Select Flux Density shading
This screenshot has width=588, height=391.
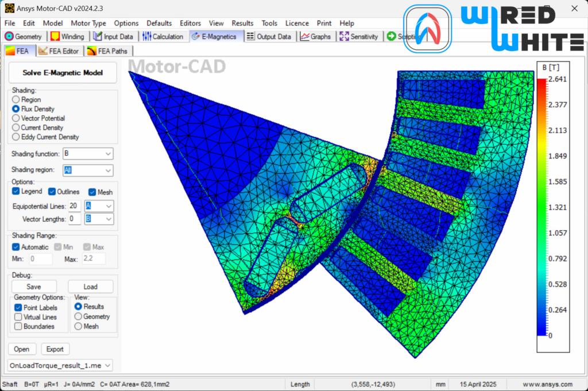(16, 109)
